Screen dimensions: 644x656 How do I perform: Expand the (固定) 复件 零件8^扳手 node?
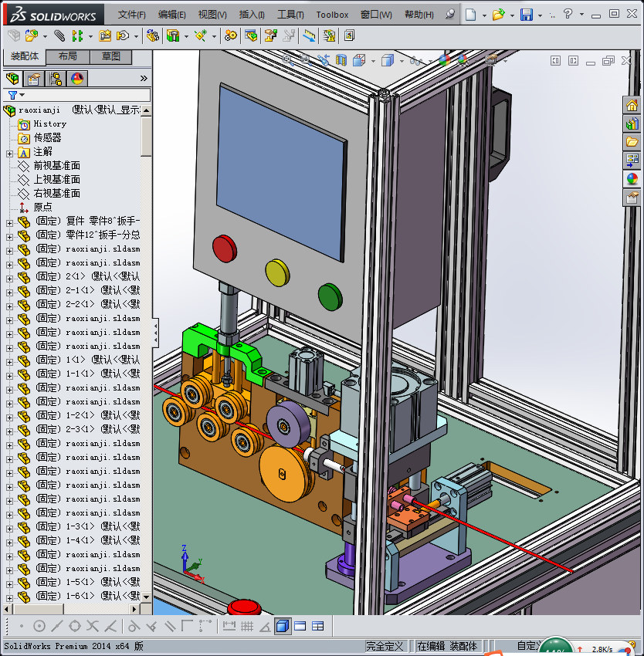[x=9, y=223]
